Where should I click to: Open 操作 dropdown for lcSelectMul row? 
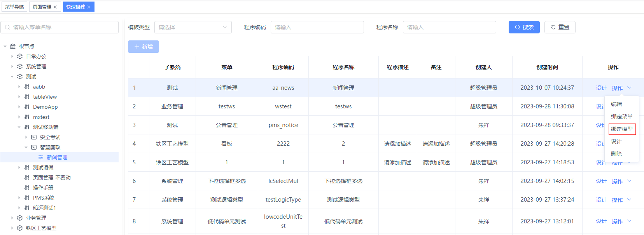point(621,181)
